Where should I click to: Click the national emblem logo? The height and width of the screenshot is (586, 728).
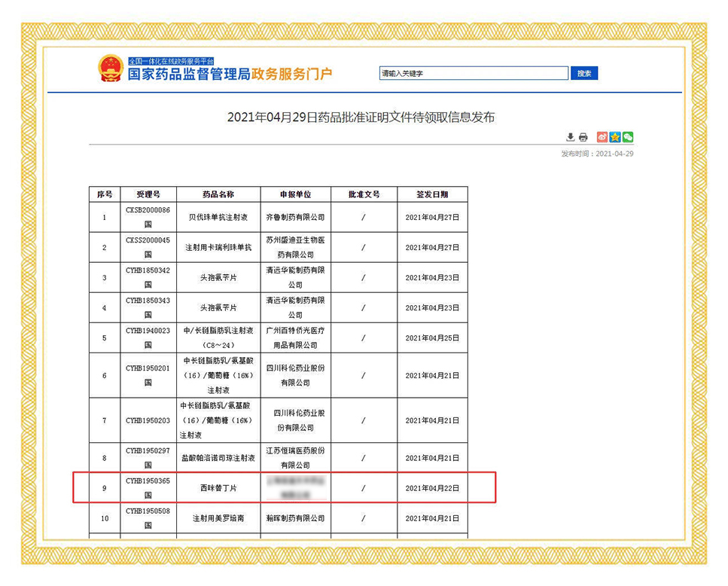coord(111,69)
